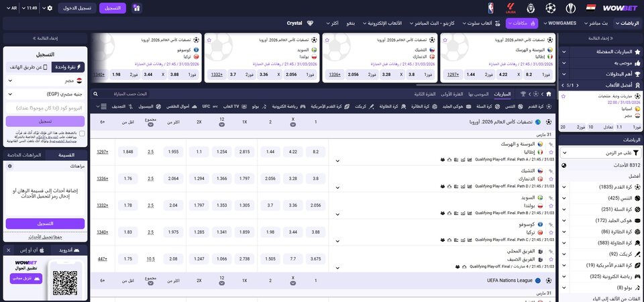
Task: Open the 11:49 time zone dropdown
Action: tap(29, 8)
